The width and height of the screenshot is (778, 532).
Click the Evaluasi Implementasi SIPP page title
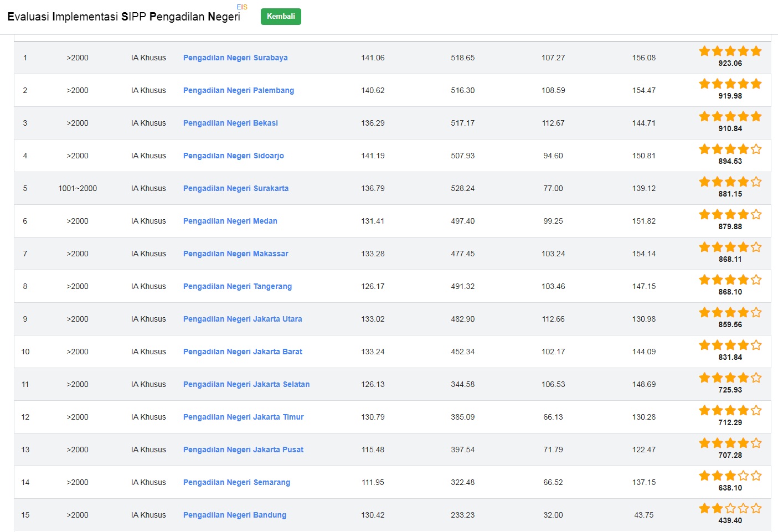123,17
